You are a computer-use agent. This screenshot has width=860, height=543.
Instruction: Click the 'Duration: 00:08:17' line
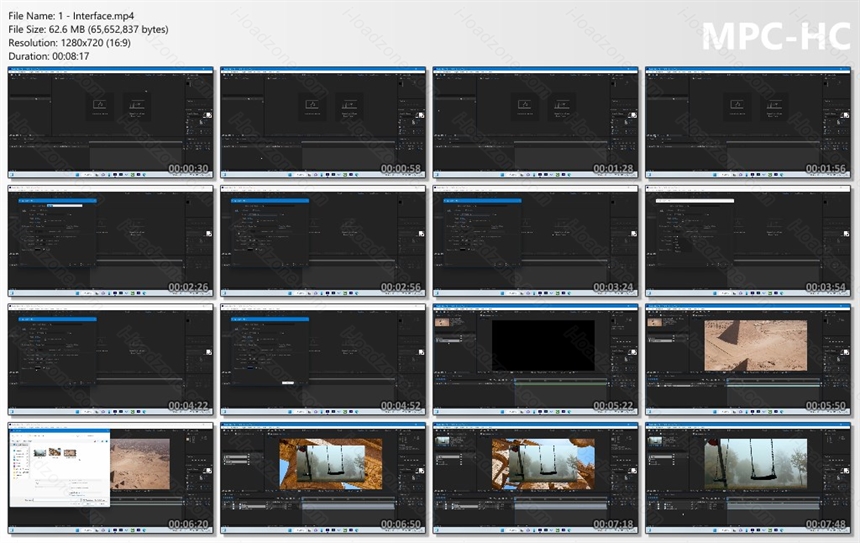[x=49, y=56]
